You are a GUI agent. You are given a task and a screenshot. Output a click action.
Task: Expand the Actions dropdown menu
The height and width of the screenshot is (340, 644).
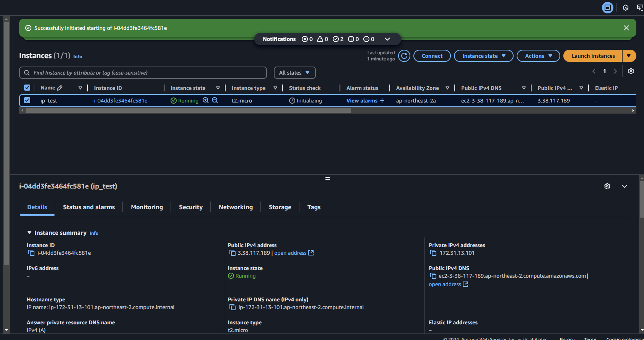538,56
